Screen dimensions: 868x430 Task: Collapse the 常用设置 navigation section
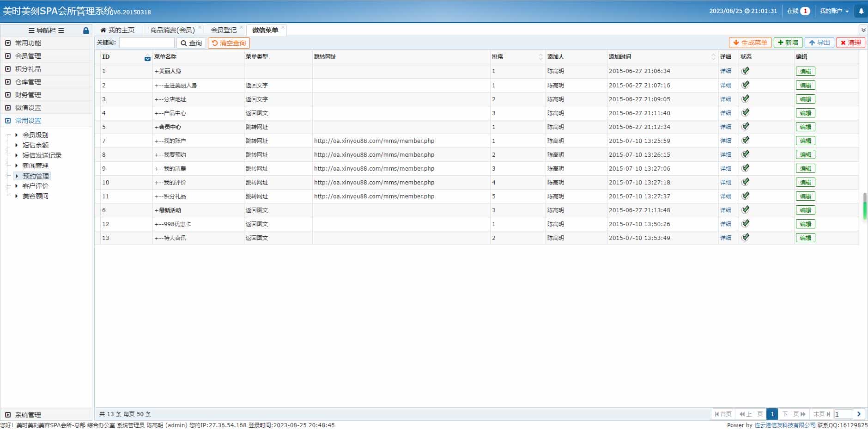[46, 121]
